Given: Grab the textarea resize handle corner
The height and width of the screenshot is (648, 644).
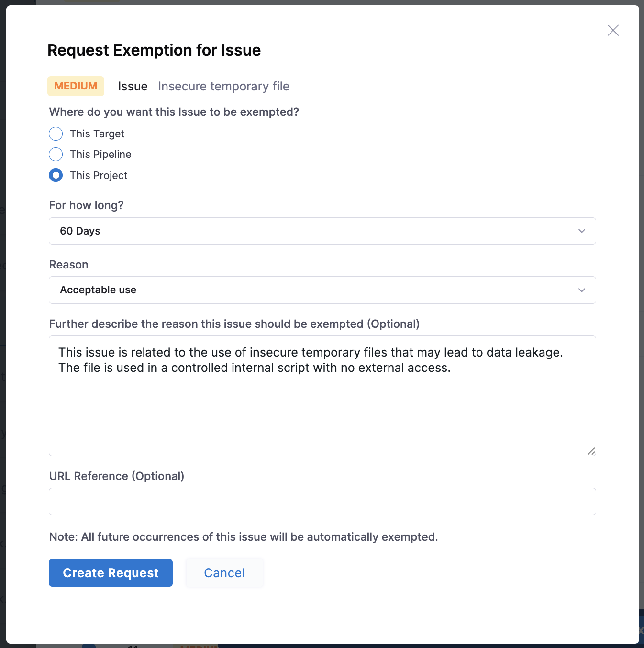Looking at the screenshot, I should [591, 451].
